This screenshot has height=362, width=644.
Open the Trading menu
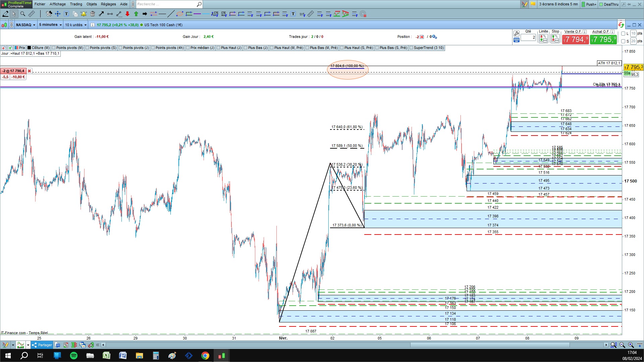[76, 4]
